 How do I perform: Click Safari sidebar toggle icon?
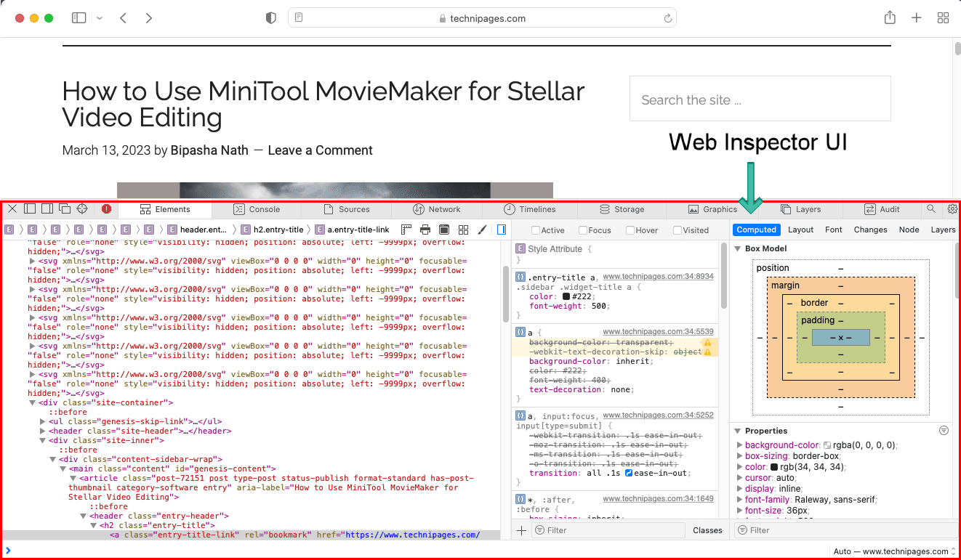tap(79, 18)
